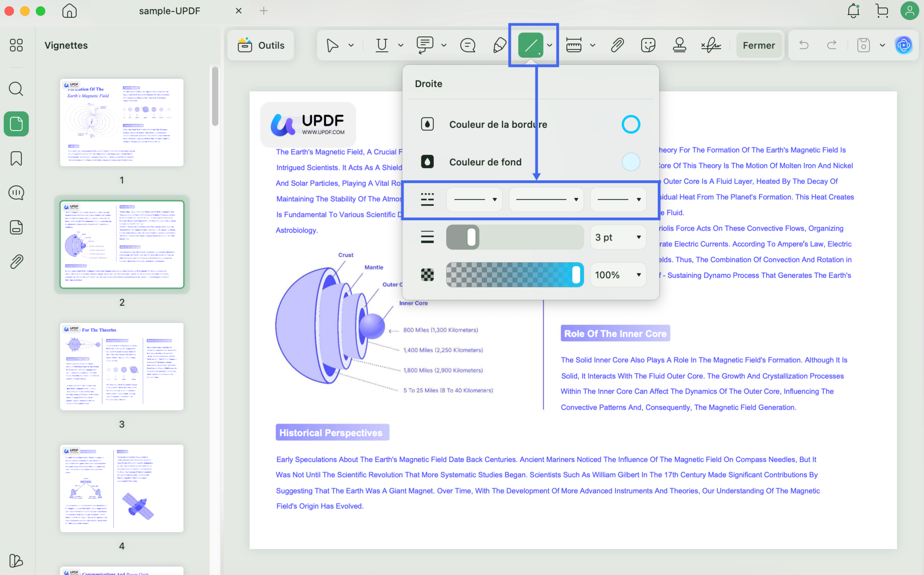Open the Outils tools menu
Viewport: 924px width, 575px height.
click(261, 45)
